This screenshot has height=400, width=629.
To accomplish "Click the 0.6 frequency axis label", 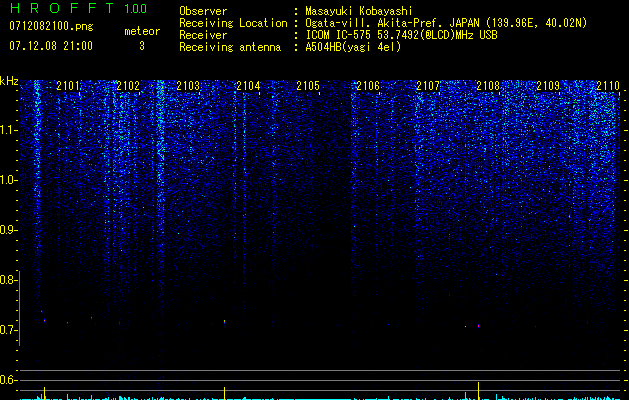I will tap(8, 380).
